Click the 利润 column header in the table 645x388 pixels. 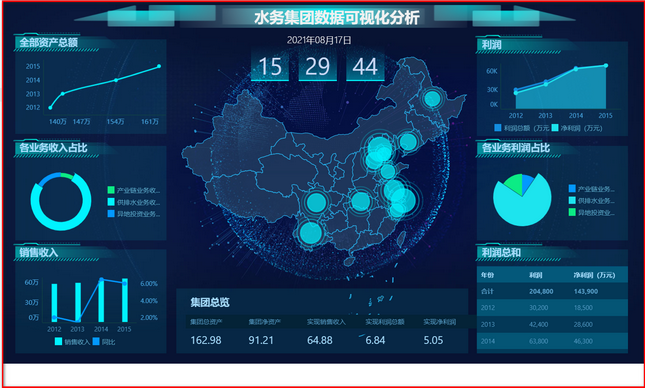coord(535,275)
